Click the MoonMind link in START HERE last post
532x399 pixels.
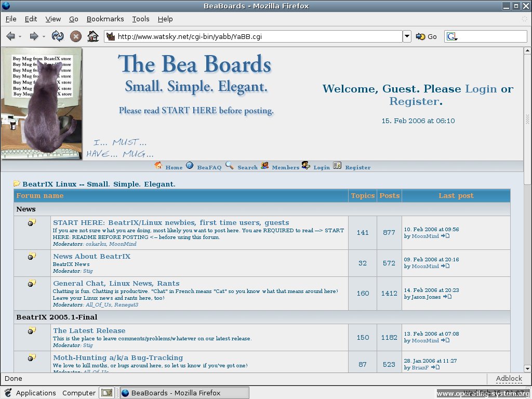point(425,236)
